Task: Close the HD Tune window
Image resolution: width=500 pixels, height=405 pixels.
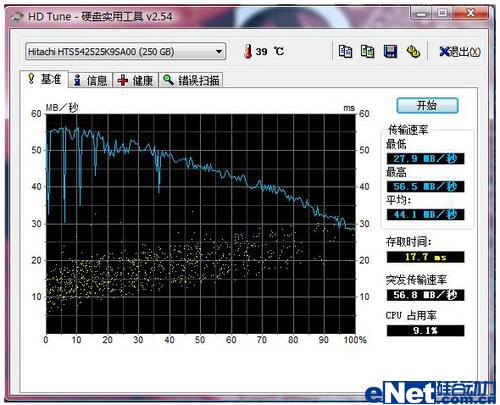Action: [471, 13]
